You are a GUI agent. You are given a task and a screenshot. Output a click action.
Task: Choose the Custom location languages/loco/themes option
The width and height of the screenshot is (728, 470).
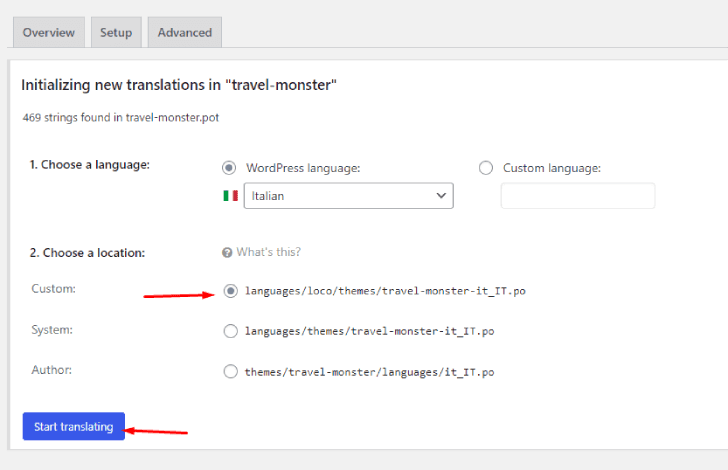point(231,291)
